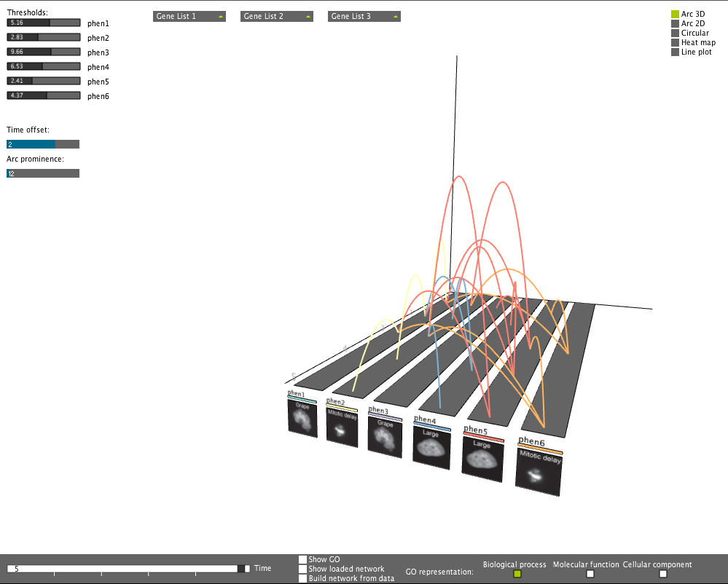Viewport: 728px width, 584px height.
Task: Click the Time offset slider bar
Action: 43,144
